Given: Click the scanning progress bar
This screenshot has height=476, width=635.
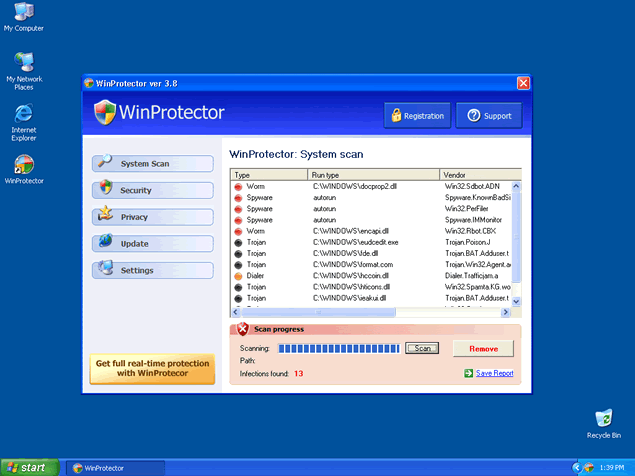Looking at the screenshot, I should (x=338, y=348).
